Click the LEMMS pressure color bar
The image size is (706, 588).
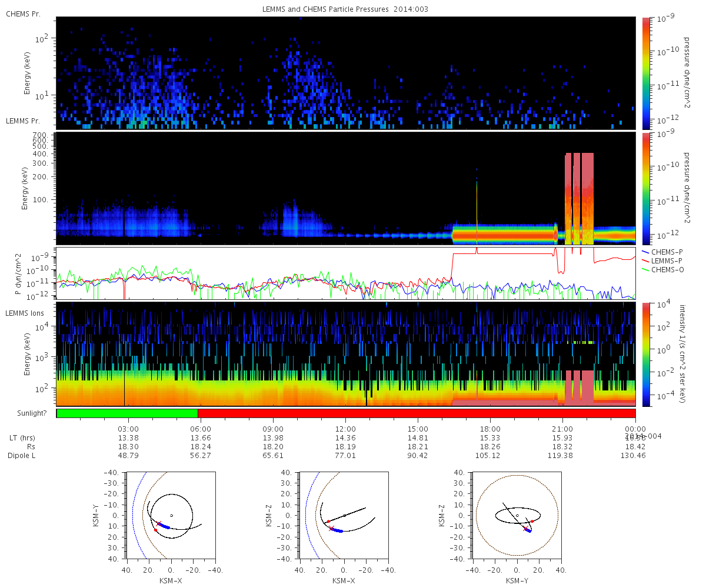pos(647,188)
